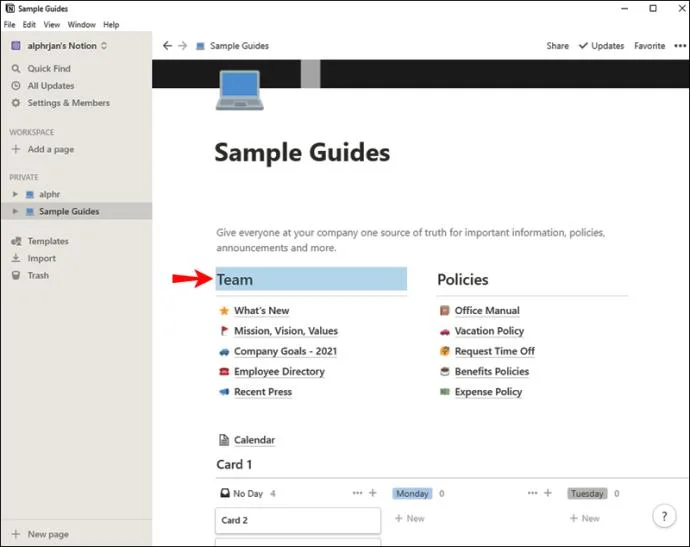The image size is (690, 547).
Task: Open the Office Manual link
Action: tap(487, 311)
